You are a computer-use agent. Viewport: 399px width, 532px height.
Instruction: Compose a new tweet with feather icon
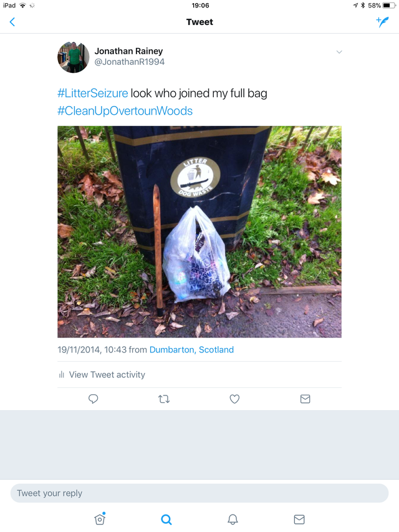(382, 22)
